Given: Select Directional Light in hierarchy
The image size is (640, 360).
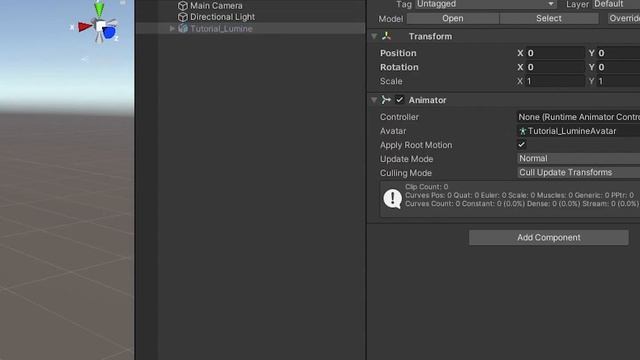Looking at the screenshot, I should (x=222, y=17).
